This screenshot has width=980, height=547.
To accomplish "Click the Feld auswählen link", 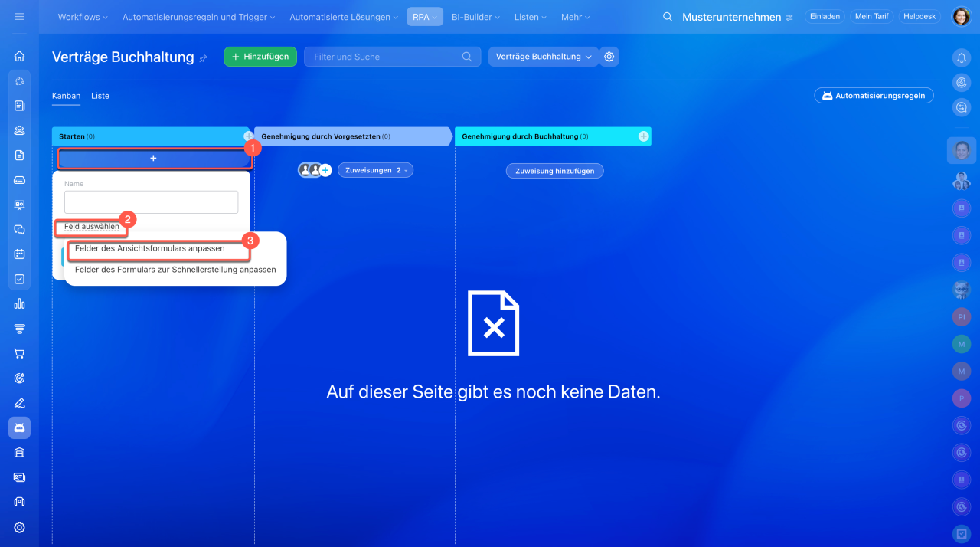I will tap(92, 227).
